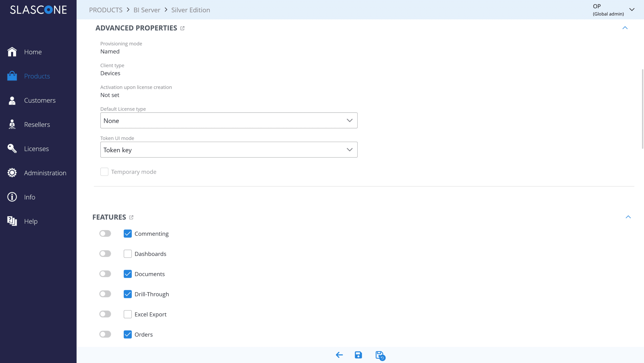Flip the toggle switch next to Excel Export
The image size is (644, 363).
(105, 314)
